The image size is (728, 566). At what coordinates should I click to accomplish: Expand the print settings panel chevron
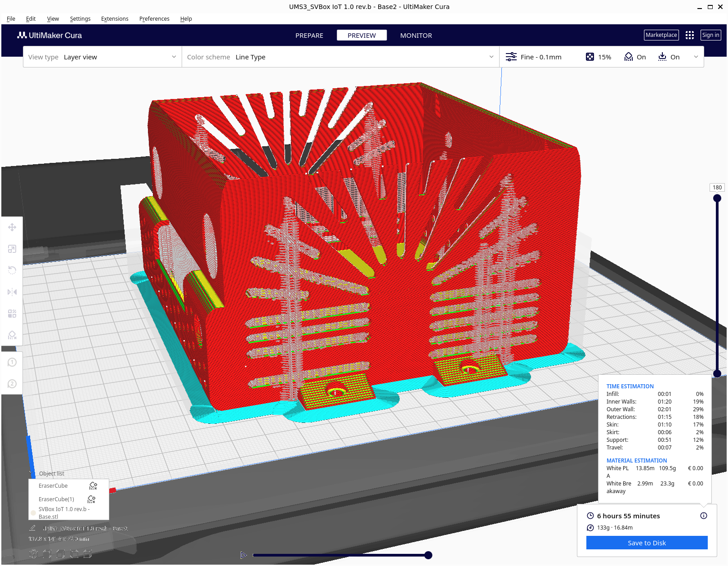(x=696, y=57)
